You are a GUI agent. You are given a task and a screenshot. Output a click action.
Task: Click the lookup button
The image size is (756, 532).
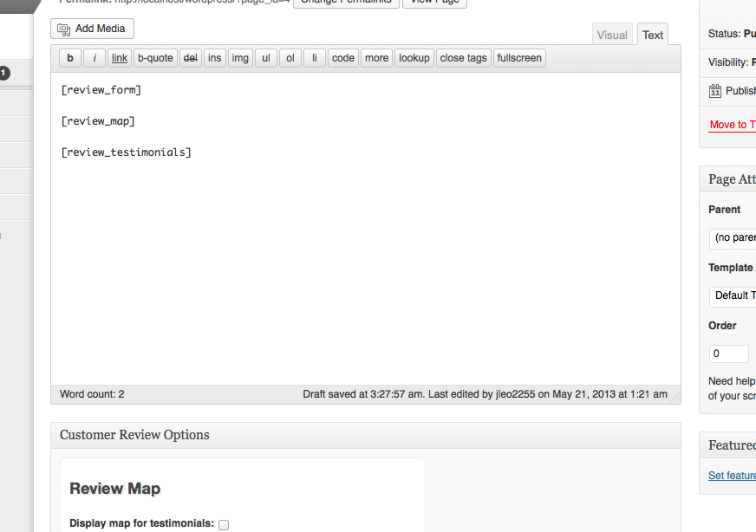pyautogui.click(x=414, y=58)
